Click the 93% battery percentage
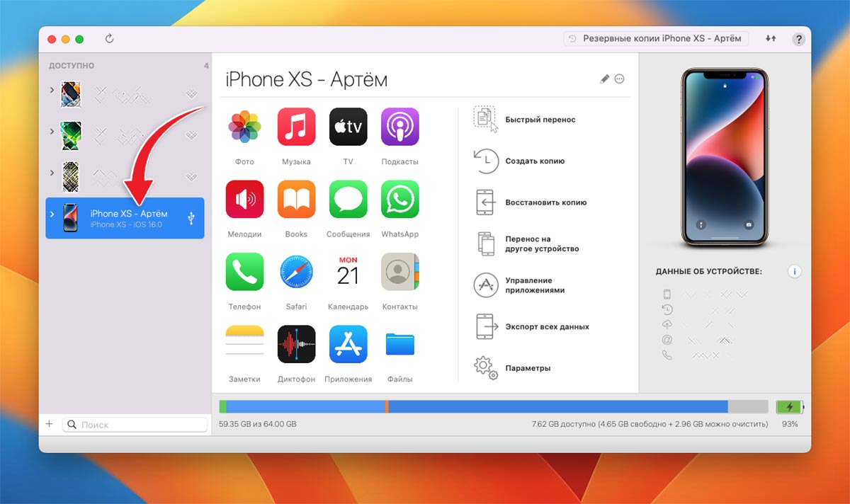The height and width of the screenshot is (504, 850). pyautogui.click(x=790, y=424)
